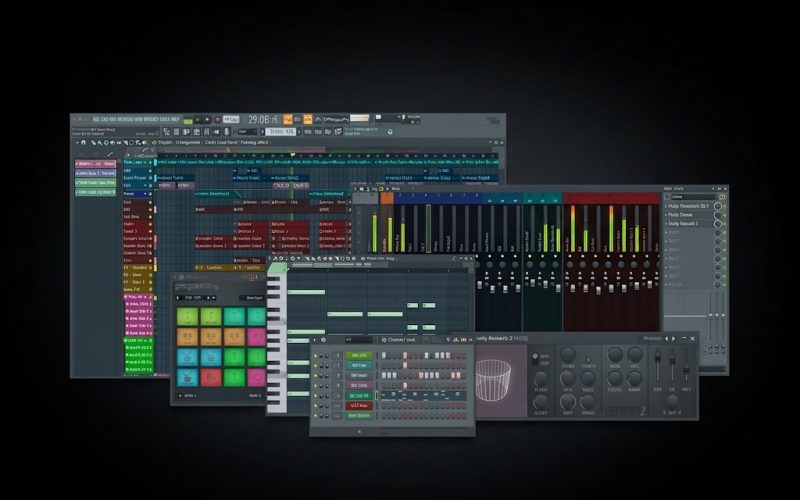The height and width of the screenshot is (500, 800).
Task: Click the Play button in the main transport
Action: [198, 119]
